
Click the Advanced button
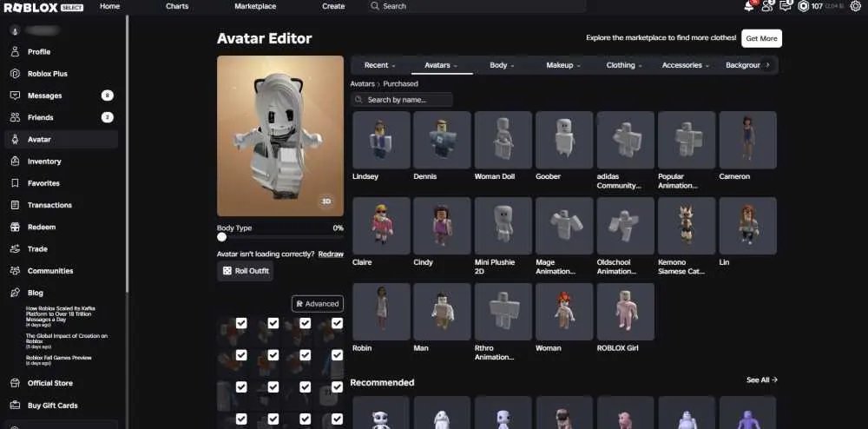click(318, 304)
